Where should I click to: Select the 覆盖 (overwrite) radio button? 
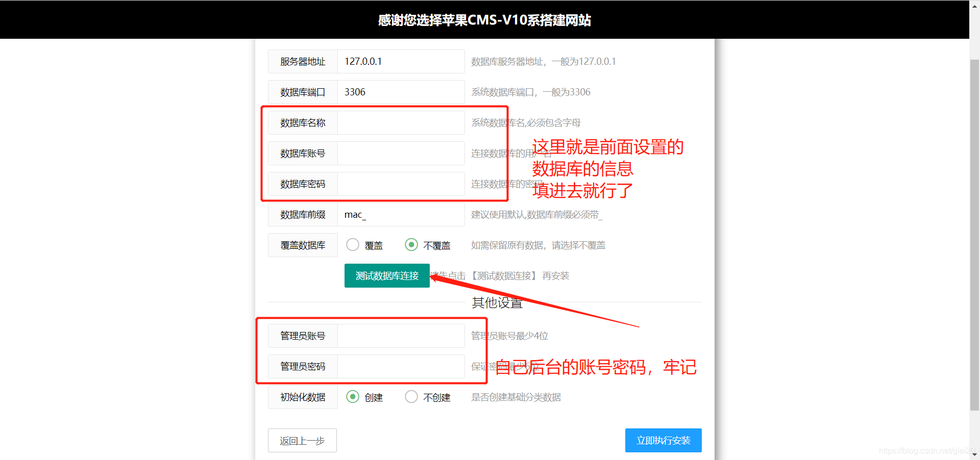coord(353,245)
